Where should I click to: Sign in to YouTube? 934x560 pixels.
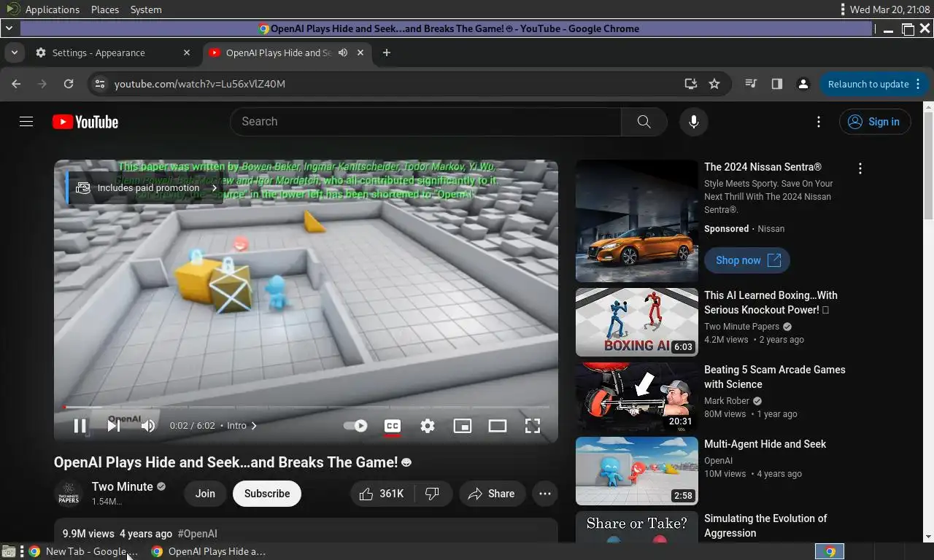tap(875, 122)
